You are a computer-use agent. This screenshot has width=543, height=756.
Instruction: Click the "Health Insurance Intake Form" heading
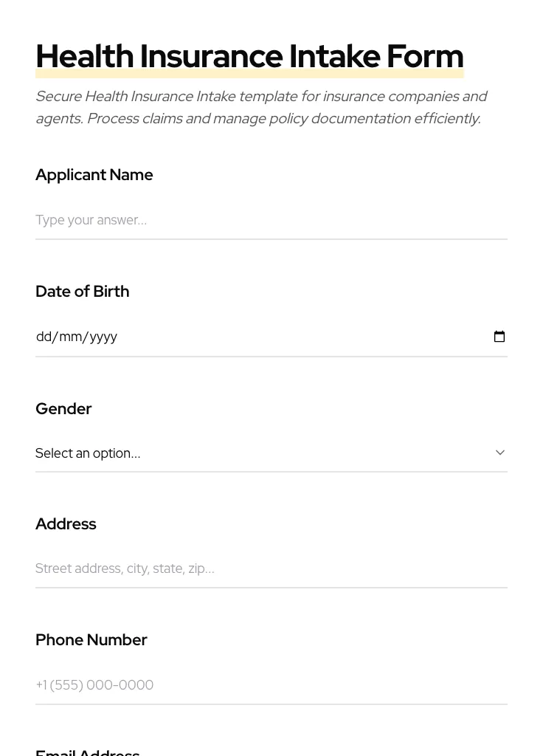click(x=249, y=56)
